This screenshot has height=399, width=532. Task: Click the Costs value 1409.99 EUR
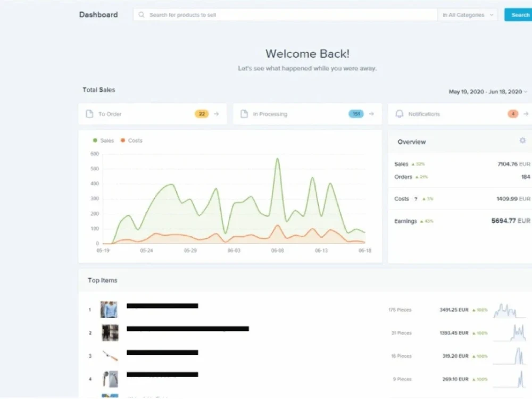513,199
